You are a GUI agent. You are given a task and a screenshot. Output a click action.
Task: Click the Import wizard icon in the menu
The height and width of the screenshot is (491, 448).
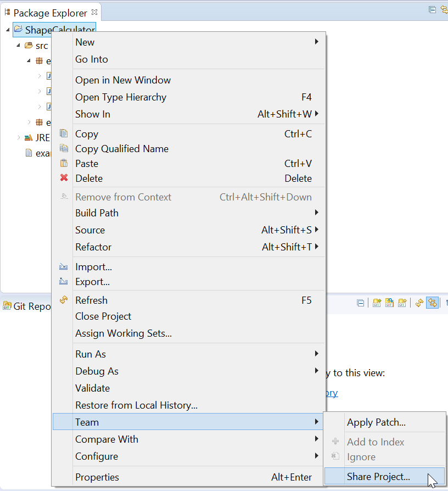pyautogui.click(x=63, y=266)
